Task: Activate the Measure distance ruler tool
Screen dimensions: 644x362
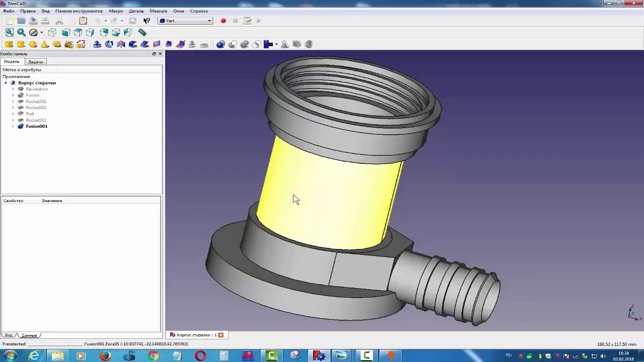Action: pyautogui.click(x=142, y=32)
